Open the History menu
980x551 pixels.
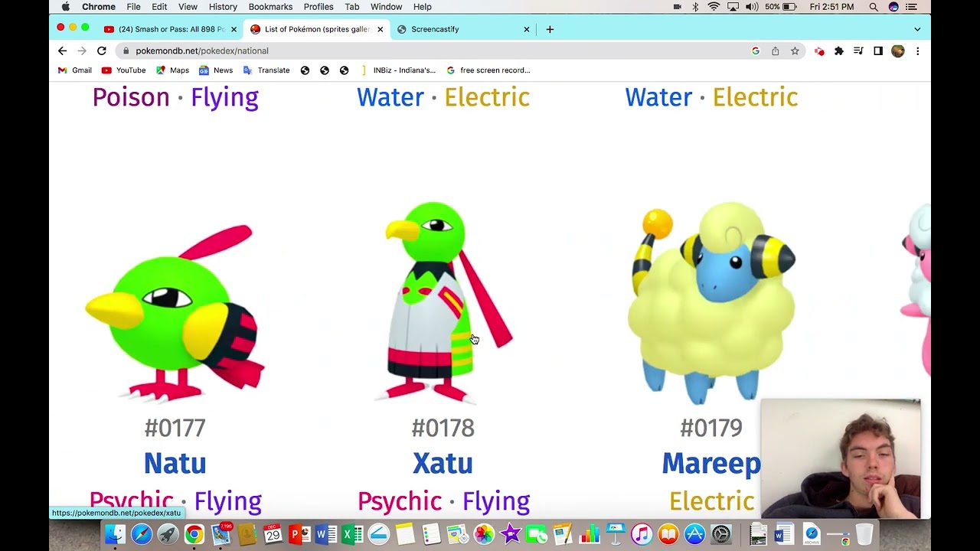[223, 7]
